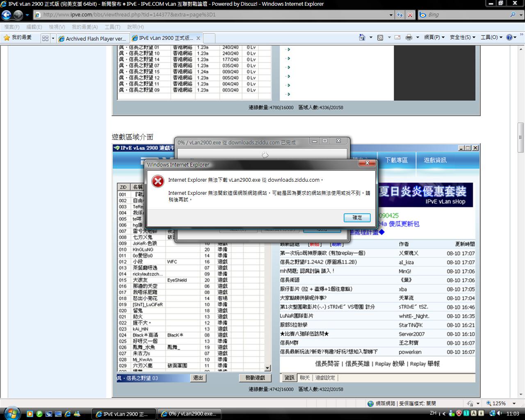Click 確定 in the error dialog
The height and width of the screenshot is (420, 525).
[357, 217]
